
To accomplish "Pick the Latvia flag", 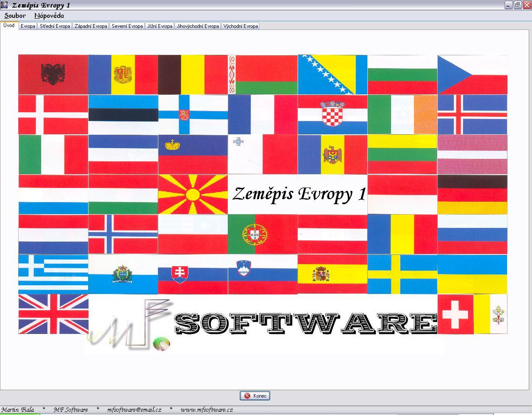I will pyautogui.click(x=472, y=154).
